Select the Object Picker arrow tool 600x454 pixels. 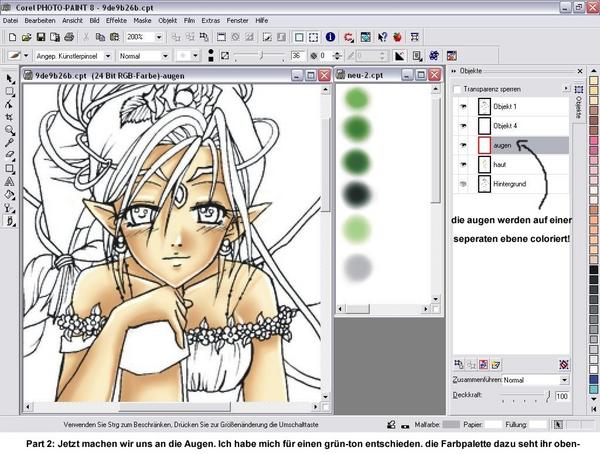(x=10, y=79)
